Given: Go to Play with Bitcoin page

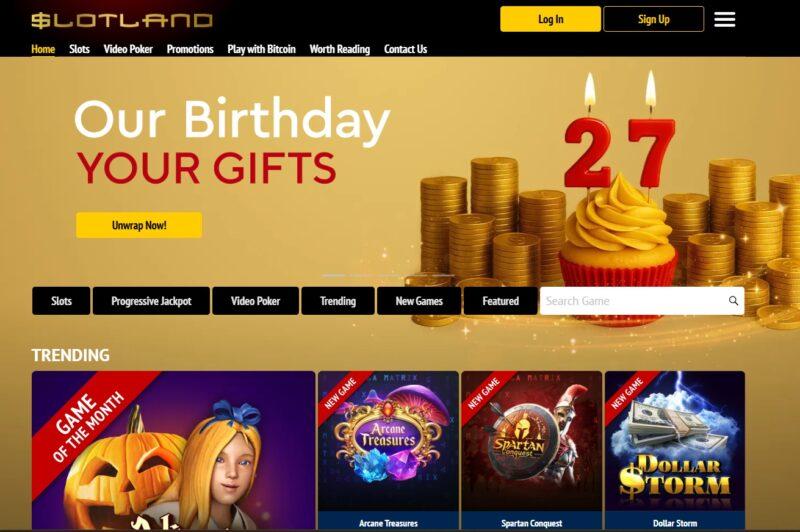Looking at the screenshot, I should pos(261,49).
